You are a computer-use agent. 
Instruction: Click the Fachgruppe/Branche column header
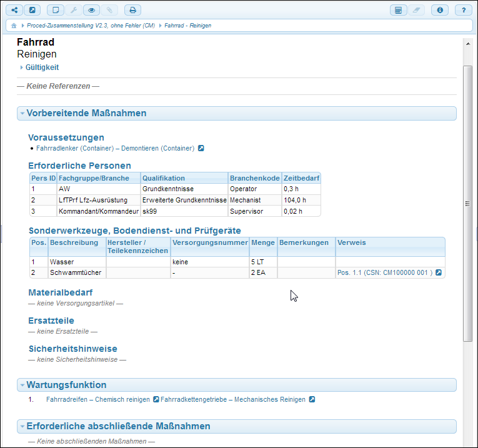[x=99, y=178]
